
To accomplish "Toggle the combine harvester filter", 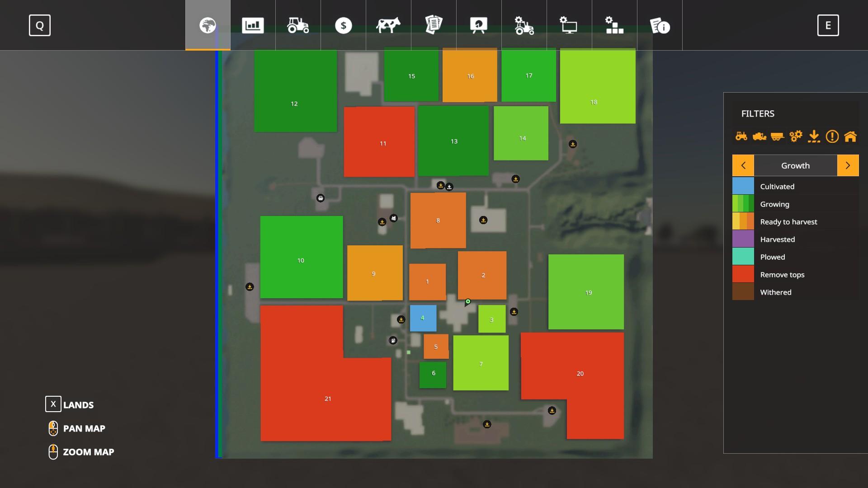I will click(x=759, y=136).
